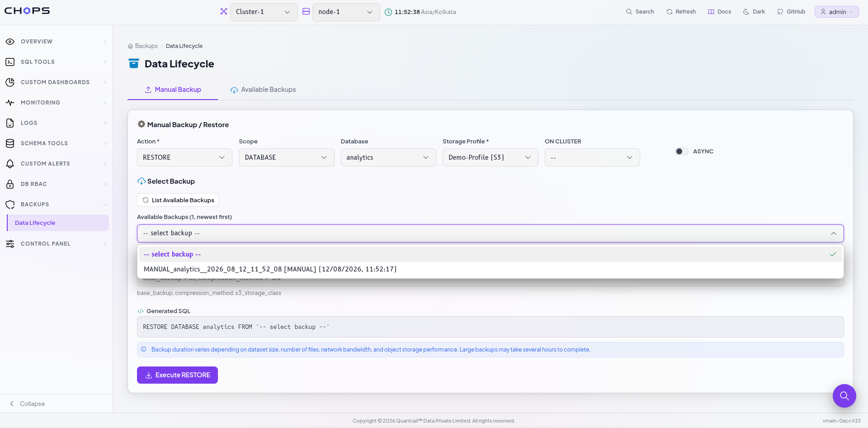Select the MANUAL_analytics__2026_08_12 backup option
868x428 pixels.
pos(491,269)
